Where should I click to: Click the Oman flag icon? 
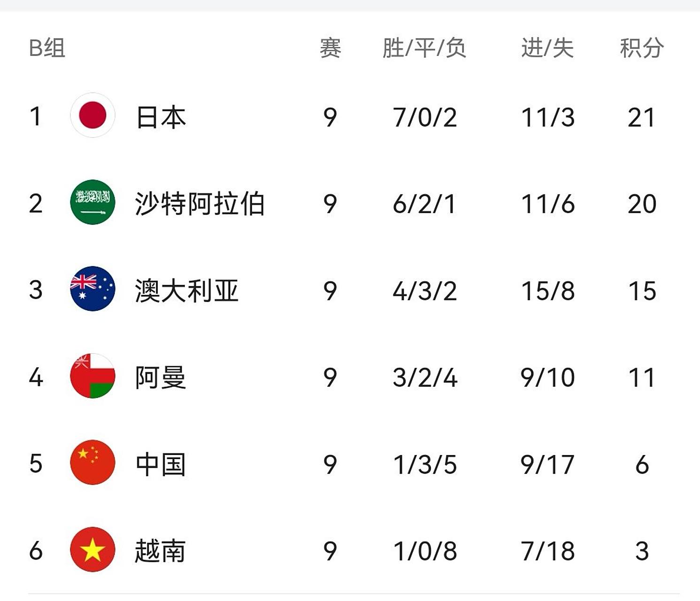92,376
